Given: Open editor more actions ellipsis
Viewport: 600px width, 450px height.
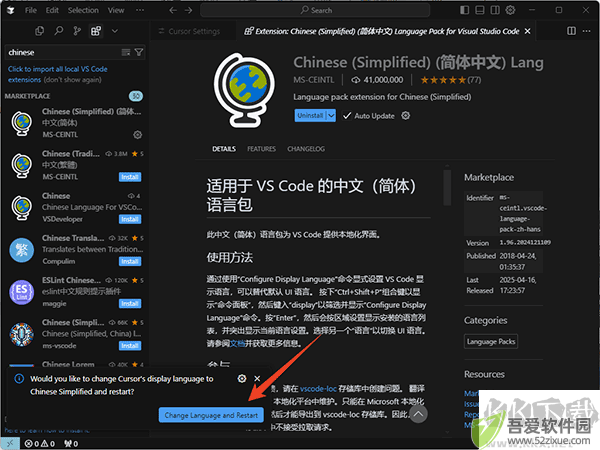Looking at the screenshot, I should (x=586, y=31).
